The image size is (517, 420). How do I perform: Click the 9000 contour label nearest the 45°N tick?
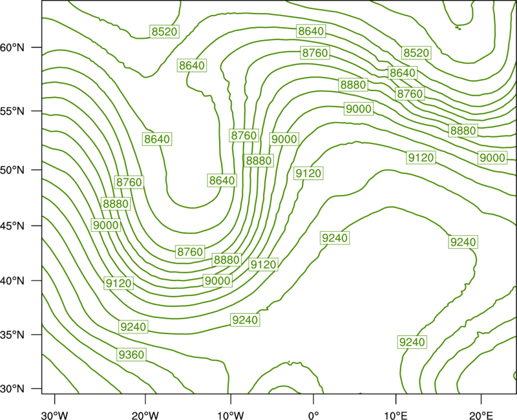coord(106,225)
